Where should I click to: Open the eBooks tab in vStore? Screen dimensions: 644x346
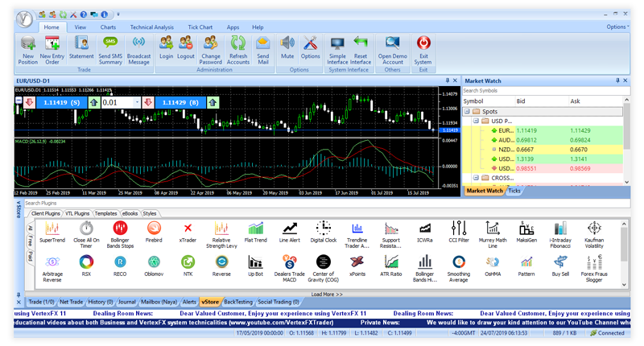[x=130, y=213]
